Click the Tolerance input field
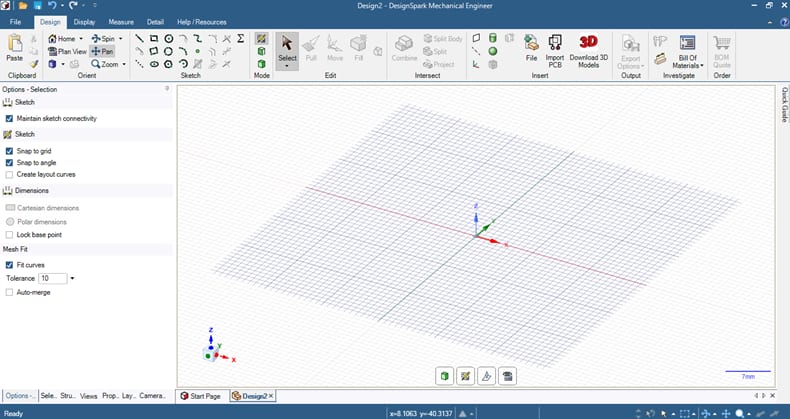This screenshot has height=419, width=790. tap(52, 278)
